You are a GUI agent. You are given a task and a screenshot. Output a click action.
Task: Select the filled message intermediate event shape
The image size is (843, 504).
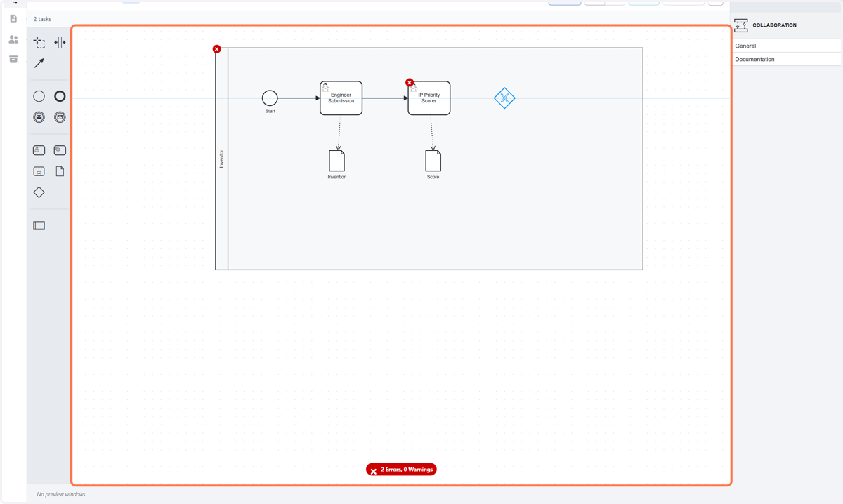point(39,117)
